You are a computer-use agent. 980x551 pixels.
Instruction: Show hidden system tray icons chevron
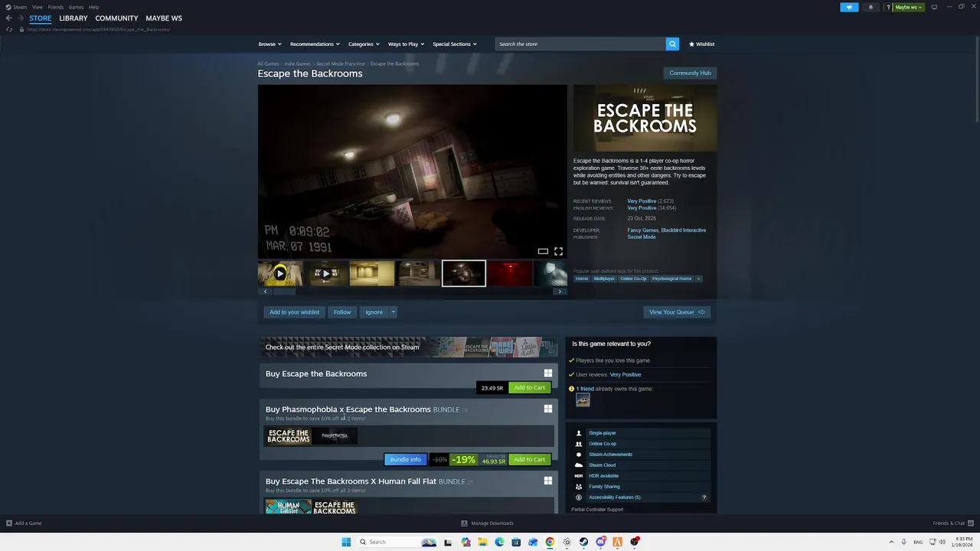pyautogui.click(x=893, y=542)
